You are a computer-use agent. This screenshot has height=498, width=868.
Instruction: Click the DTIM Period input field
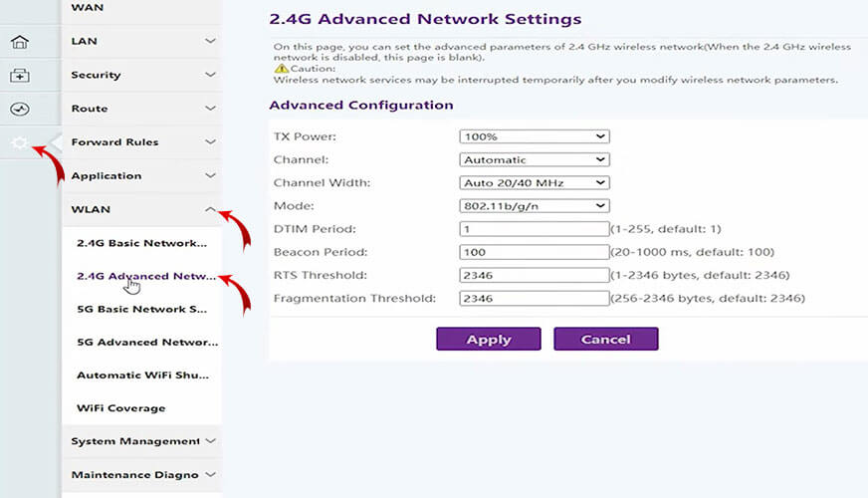(x=534, y=229)
